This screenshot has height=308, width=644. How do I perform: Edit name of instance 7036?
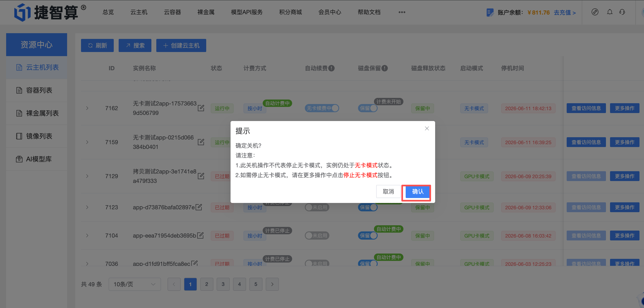(195, 263)
